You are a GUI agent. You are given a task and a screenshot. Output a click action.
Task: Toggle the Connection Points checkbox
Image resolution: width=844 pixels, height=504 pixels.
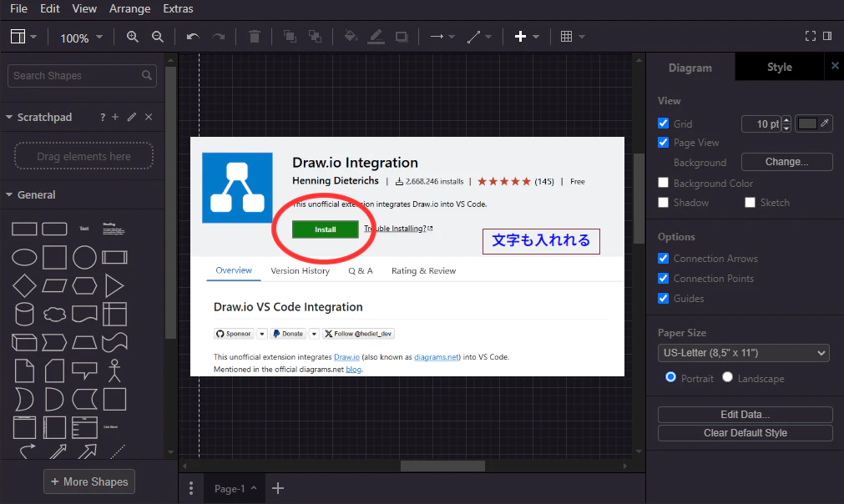tap(663, 278)
